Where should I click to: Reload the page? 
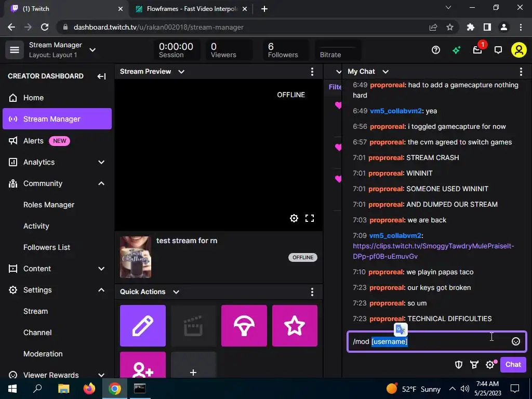45,27
